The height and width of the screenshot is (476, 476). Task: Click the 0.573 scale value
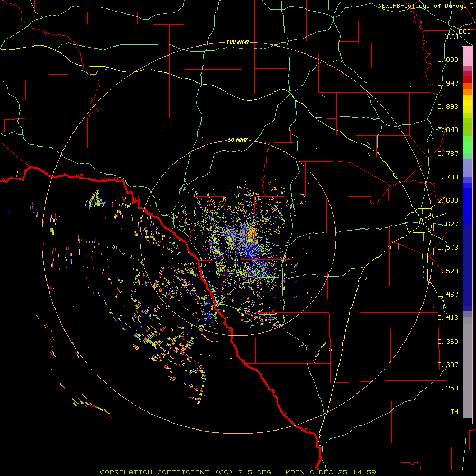point(448,248)
